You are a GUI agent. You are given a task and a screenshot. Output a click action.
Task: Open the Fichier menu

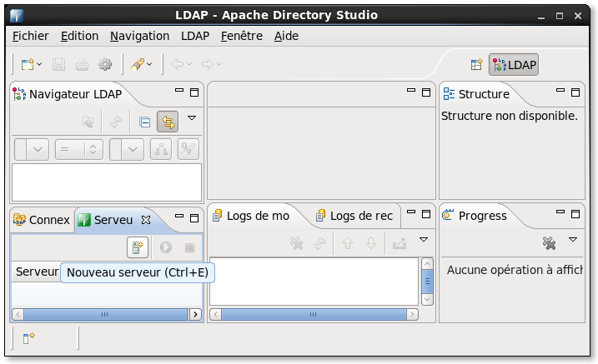click(31, 36)
